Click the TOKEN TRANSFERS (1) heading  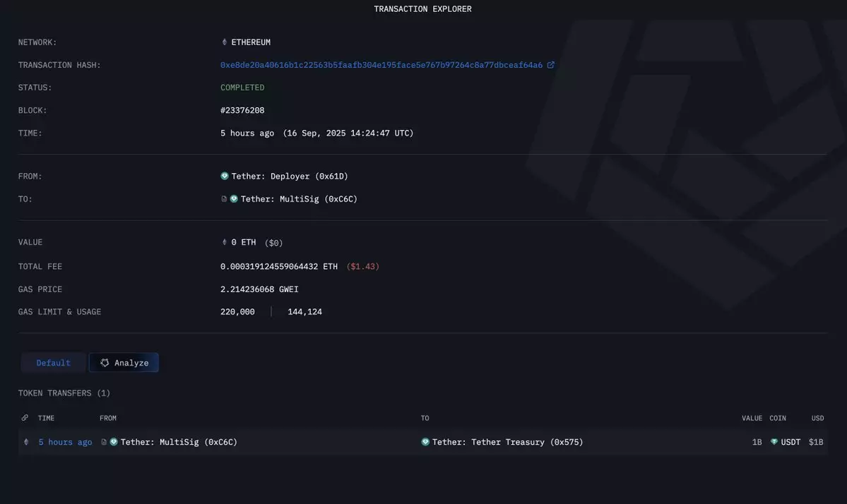tap(64, 393)
